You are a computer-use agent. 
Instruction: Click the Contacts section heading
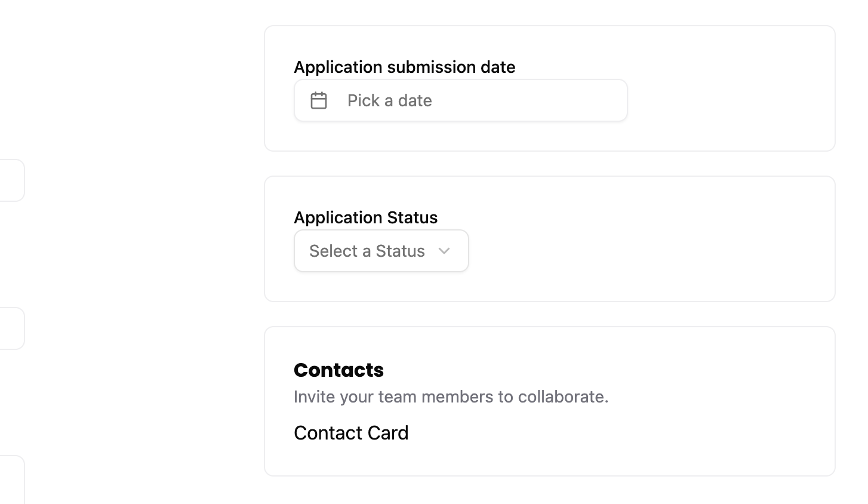click(338, 370)
